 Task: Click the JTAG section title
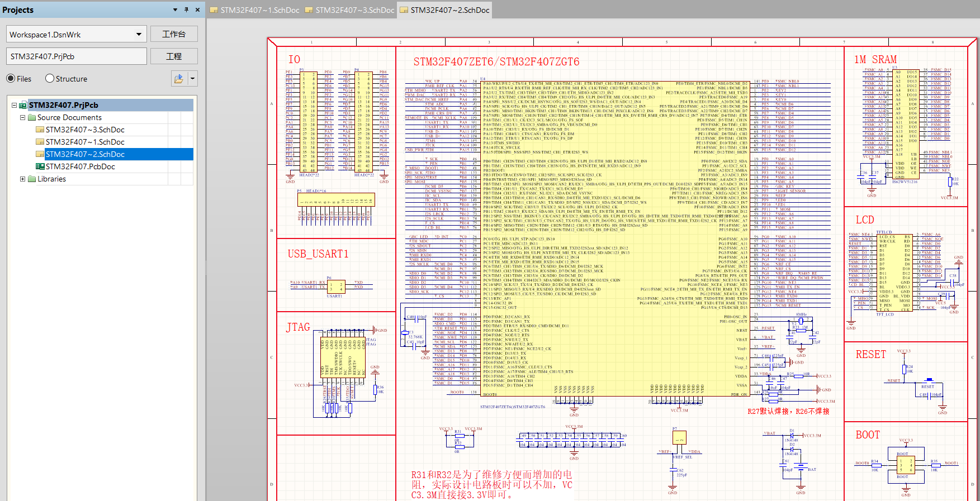[298, 327]
